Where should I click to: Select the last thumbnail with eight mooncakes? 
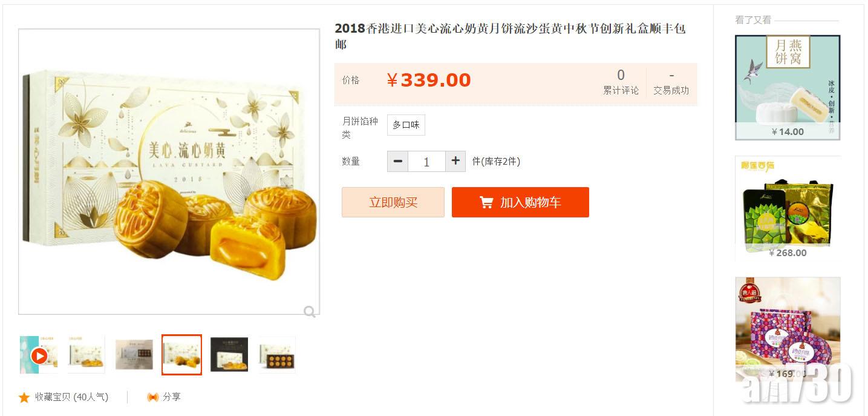[x=277, y=355]
